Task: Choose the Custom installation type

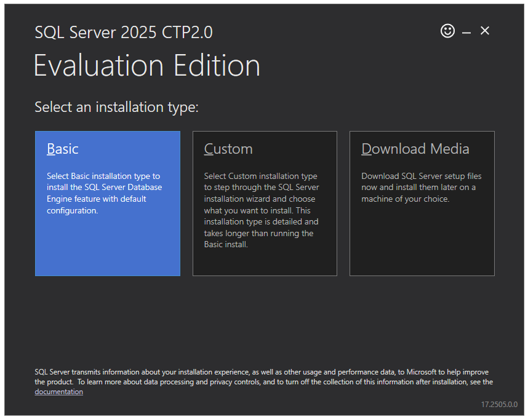Action: 265,203
